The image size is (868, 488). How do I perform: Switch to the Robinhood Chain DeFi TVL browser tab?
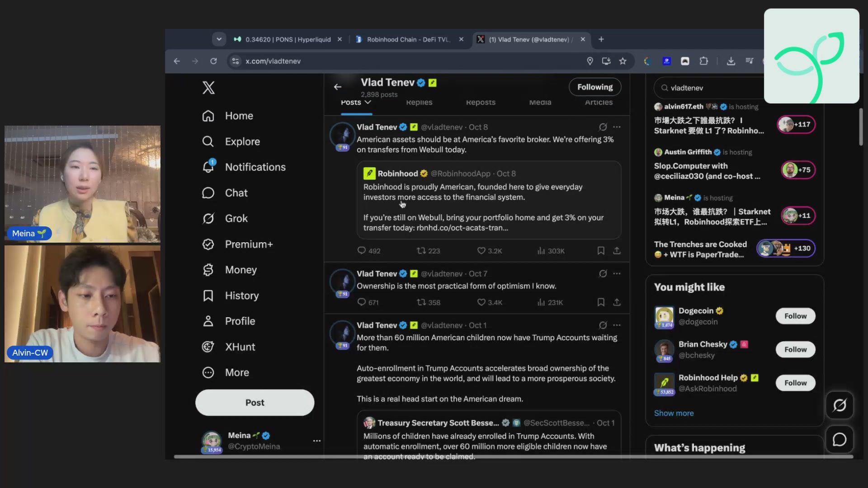410,39
